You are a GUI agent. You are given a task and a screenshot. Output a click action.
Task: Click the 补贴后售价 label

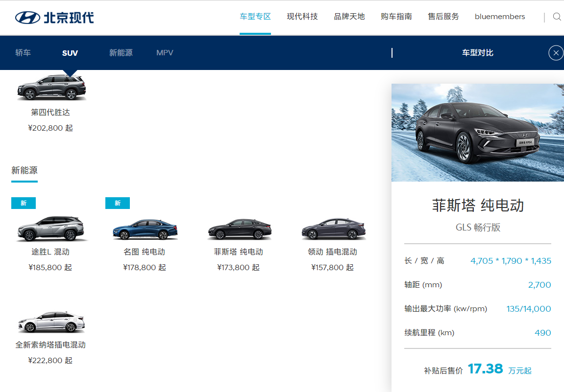[x=443, y=371]
